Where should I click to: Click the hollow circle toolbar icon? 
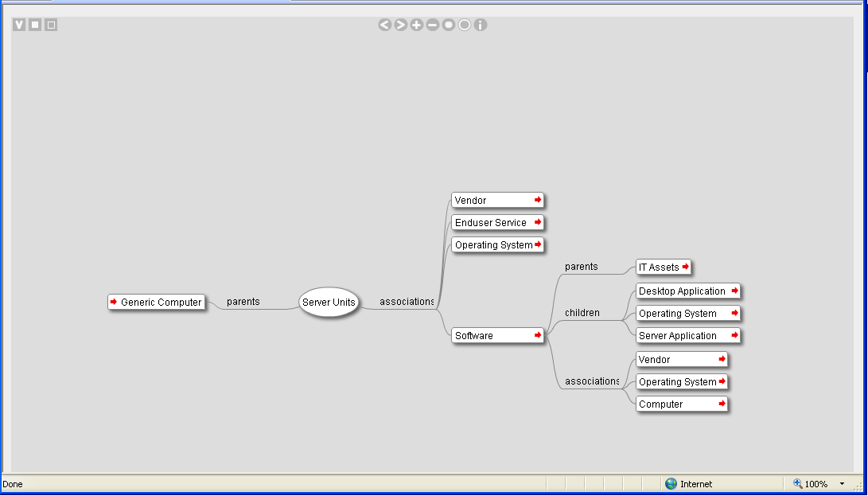(465, 25)
